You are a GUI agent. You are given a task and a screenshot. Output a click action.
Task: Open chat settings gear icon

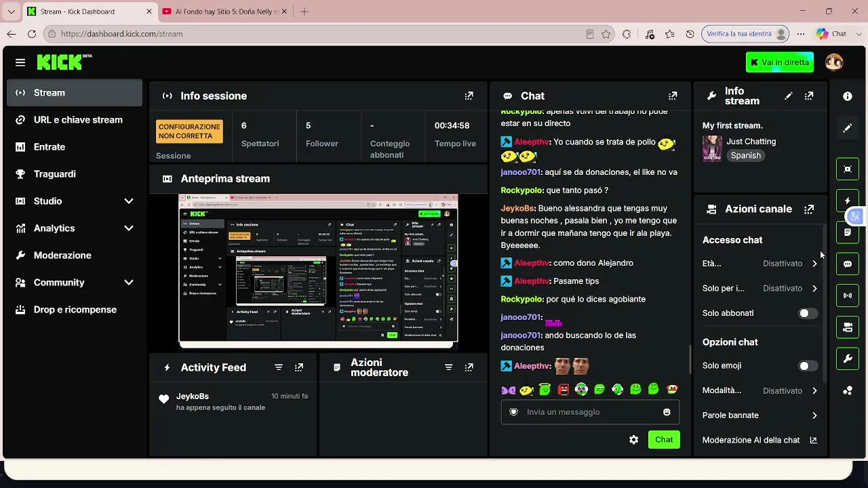(x=633, y=440)
